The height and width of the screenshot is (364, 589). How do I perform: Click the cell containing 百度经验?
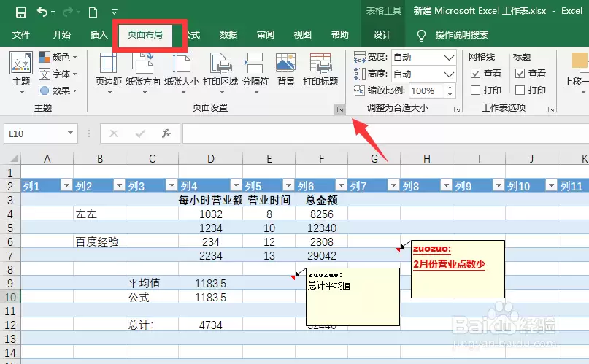(x=99, y=241)
